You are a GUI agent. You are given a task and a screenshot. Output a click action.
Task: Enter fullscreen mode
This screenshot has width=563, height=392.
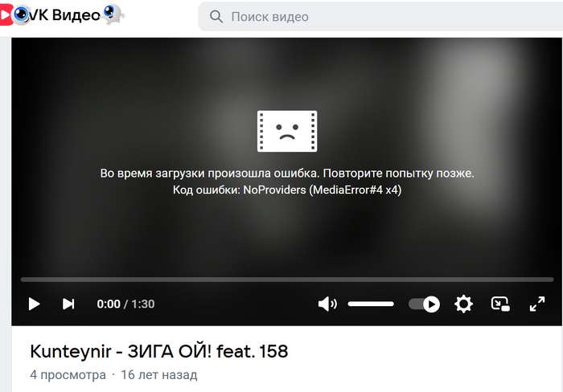tap(537, 304)
